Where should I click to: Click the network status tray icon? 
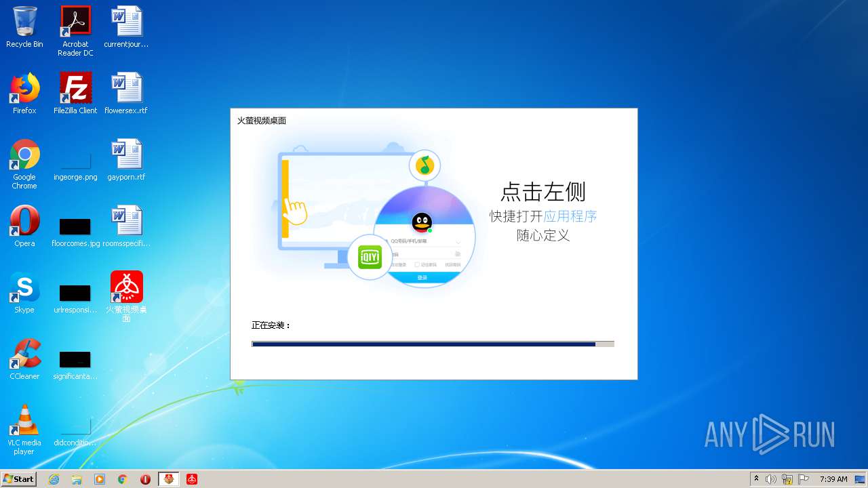[x=787, y=479]
